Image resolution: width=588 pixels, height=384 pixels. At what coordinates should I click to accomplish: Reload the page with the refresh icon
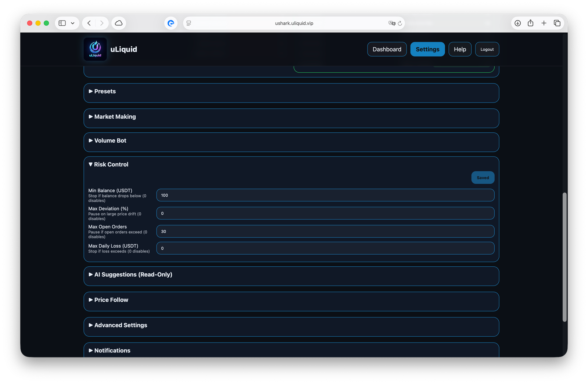[x=400, y=23]
